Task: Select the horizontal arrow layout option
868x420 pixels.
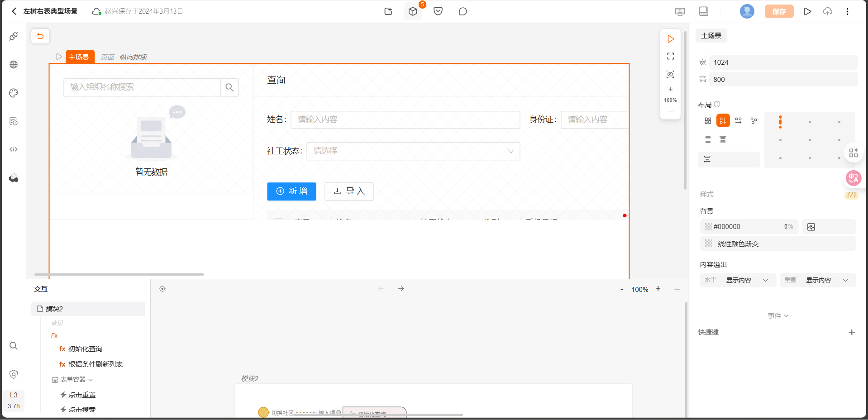Action: [x=739, y=121]
